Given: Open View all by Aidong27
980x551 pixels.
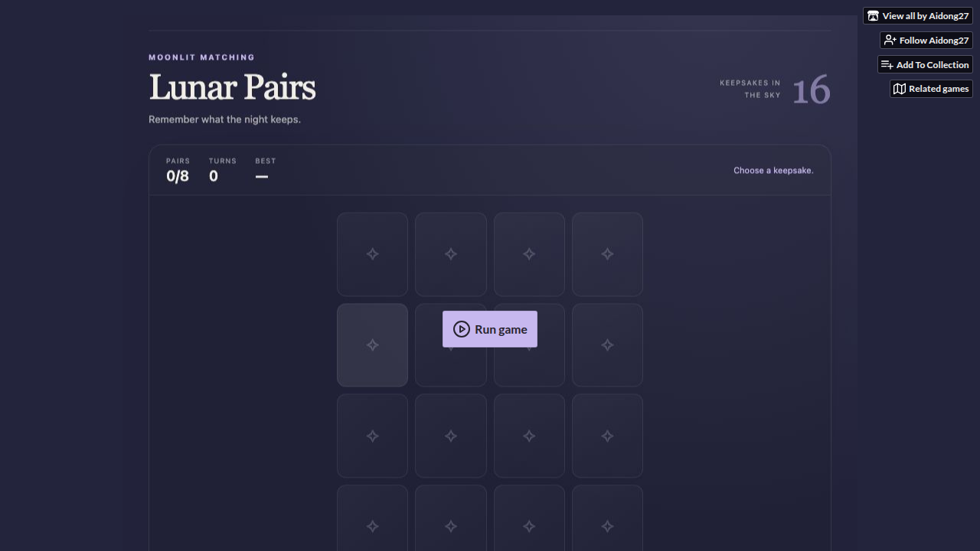Looking at the screenshot, I should (x=918, y=16).
